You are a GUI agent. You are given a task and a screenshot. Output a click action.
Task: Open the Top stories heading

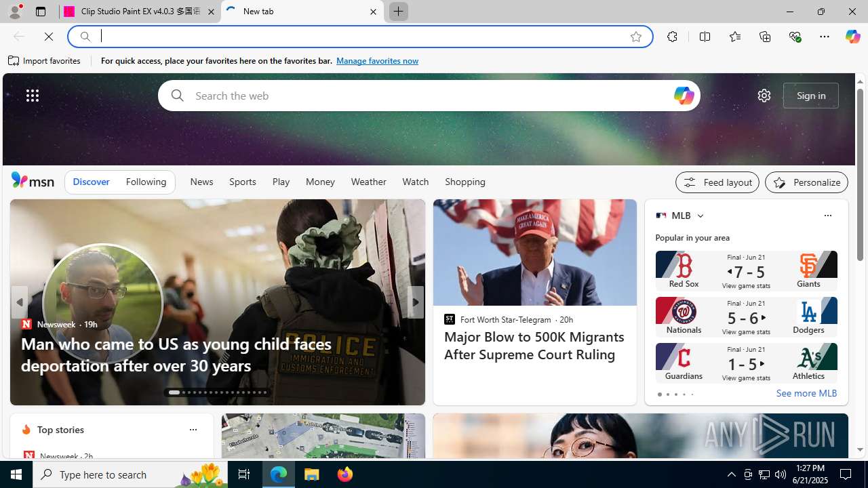click(x=60, y=430)
